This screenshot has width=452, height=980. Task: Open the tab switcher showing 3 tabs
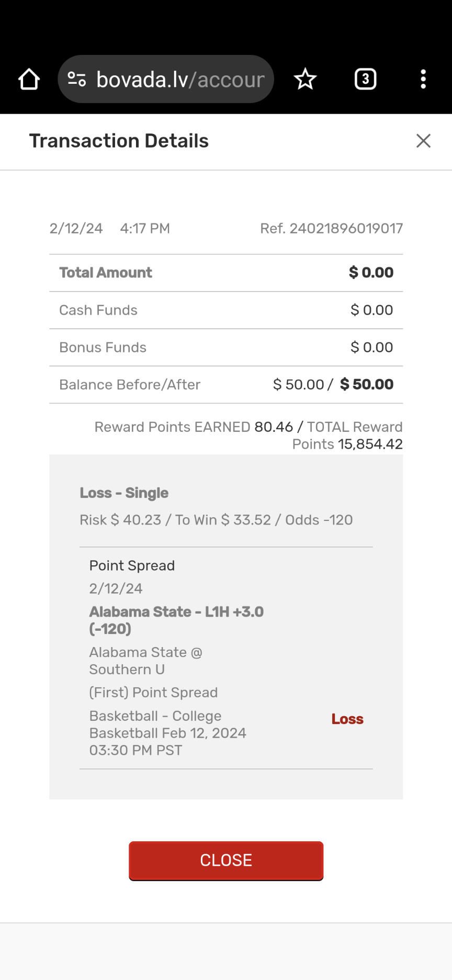tap(365, 80)
